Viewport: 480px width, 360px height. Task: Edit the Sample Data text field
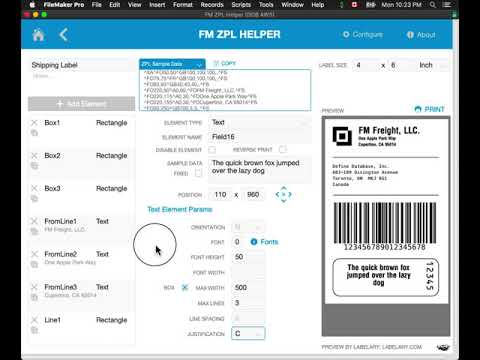[x=259, y=170]
